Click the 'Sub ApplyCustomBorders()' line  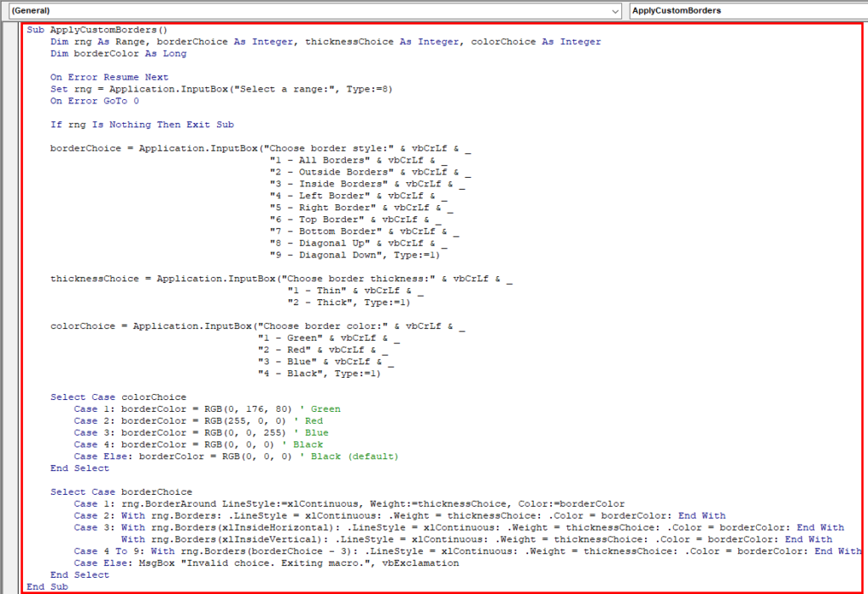pos(97,30)
